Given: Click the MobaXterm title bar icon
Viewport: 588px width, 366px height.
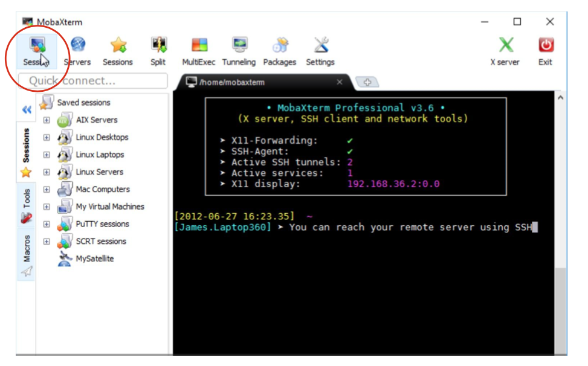Looking at the screenshot, I should pyautogui.click(x=27, y=22).
